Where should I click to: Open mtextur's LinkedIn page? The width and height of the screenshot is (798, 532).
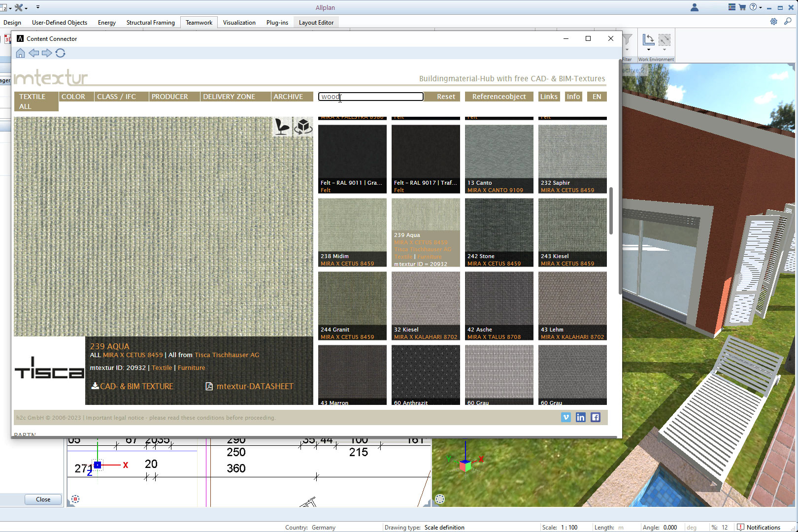[x=580, y=417]
